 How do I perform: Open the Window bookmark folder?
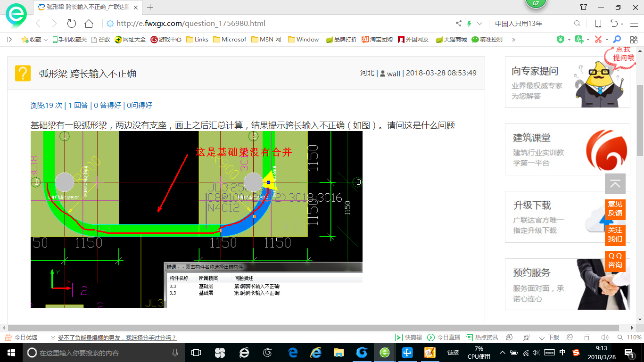click(x=303, y=40)
